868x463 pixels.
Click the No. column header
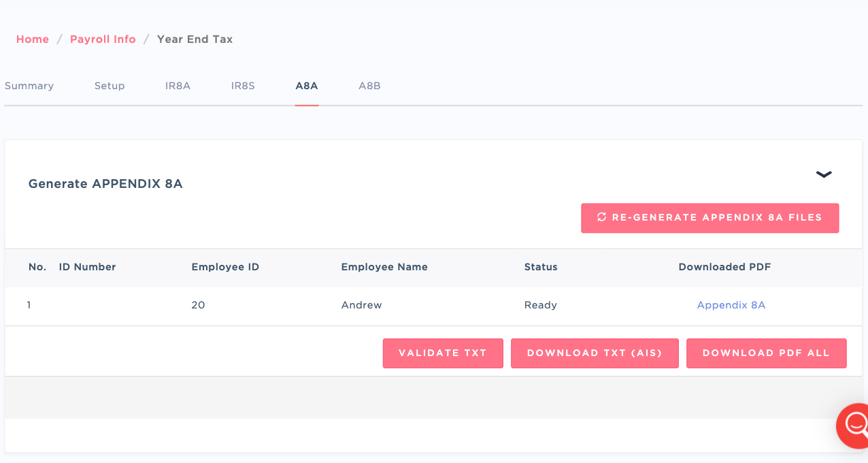coord(37,267)
